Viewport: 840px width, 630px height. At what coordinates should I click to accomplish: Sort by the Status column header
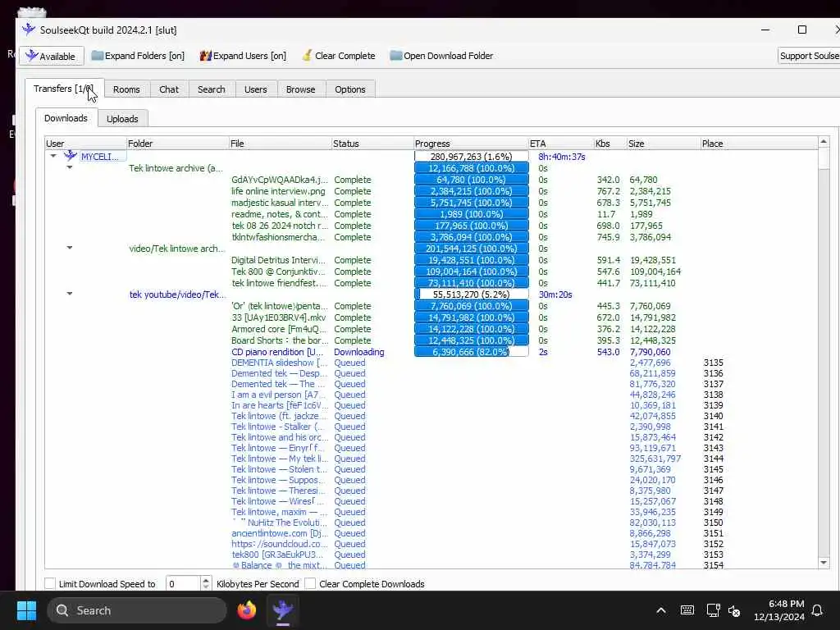[372, 143]
